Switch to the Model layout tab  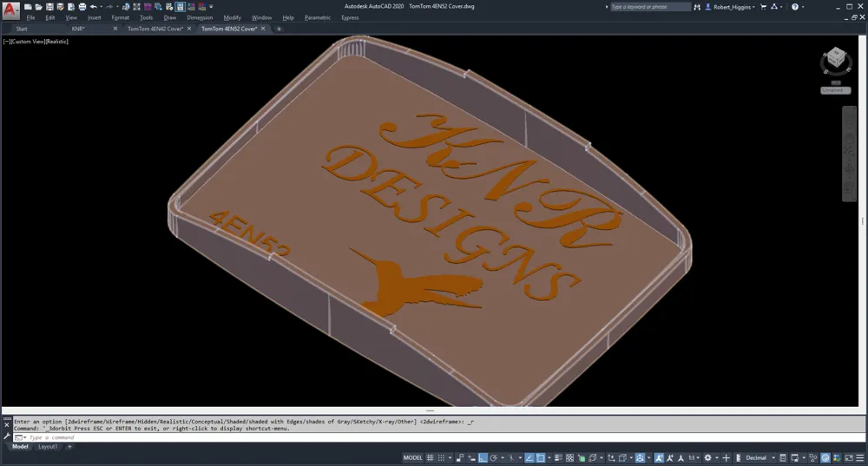click(20, 447)
